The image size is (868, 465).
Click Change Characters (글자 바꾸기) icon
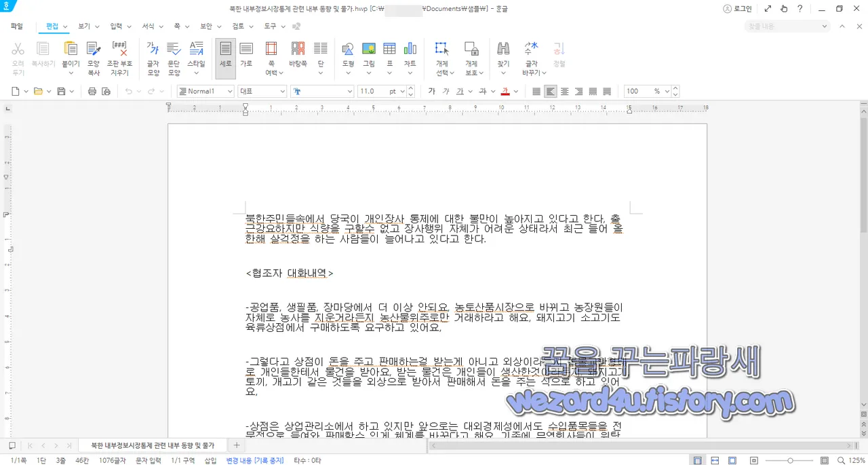(532, 49)
